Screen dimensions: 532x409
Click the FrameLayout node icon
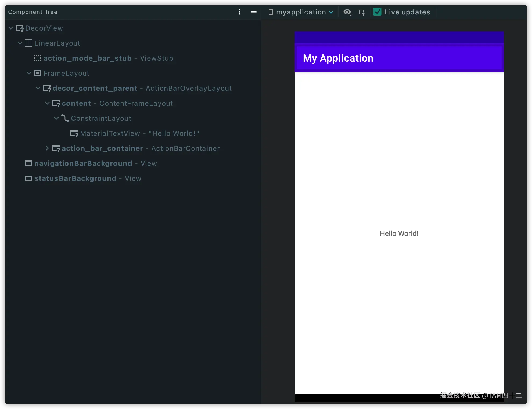coord(38,73)
